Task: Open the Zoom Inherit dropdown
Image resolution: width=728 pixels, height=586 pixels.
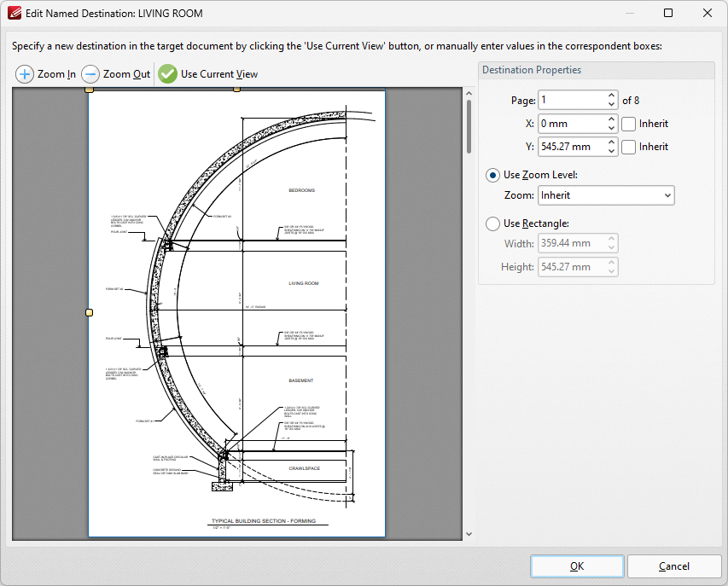Action: pyautogui.click(x=606, y=195)
